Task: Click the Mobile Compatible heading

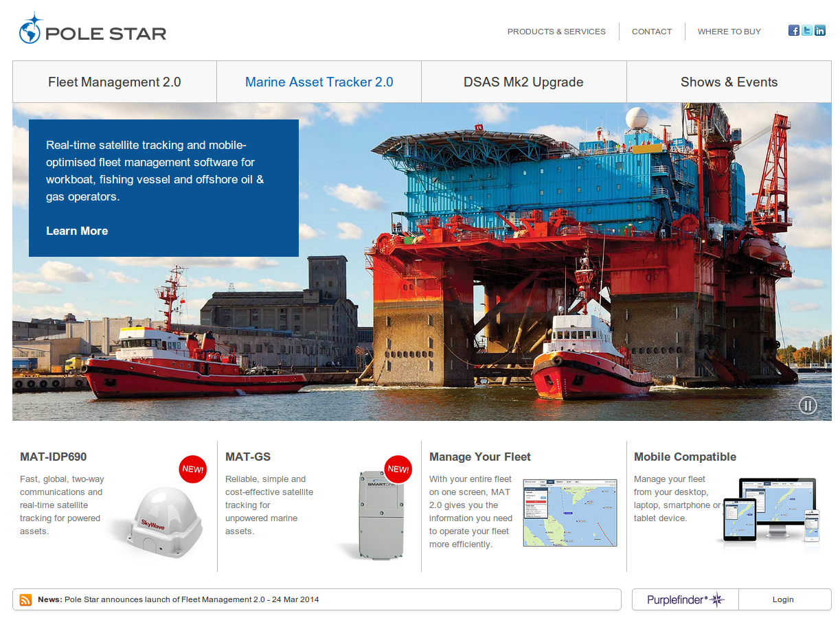Action: point(685,457)
